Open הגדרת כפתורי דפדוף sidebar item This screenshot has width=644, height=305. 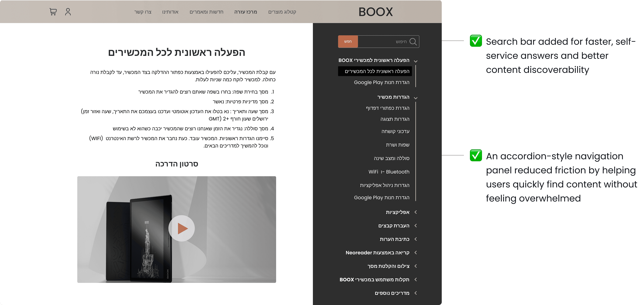coord(388,108)
